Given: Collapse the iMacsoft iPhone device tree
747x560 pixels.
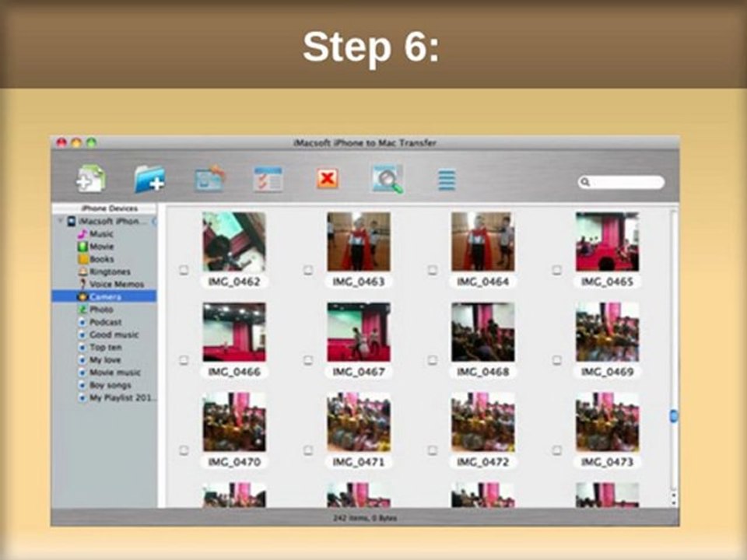Looking at the screenshot, I should [x=61, y=222].
